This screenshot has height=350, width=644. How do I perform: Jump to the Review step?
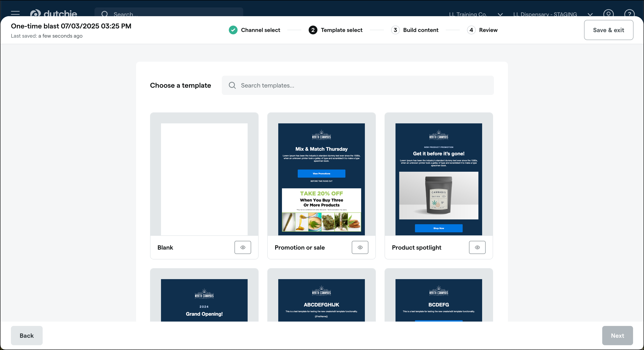click(x=482, y=30)
